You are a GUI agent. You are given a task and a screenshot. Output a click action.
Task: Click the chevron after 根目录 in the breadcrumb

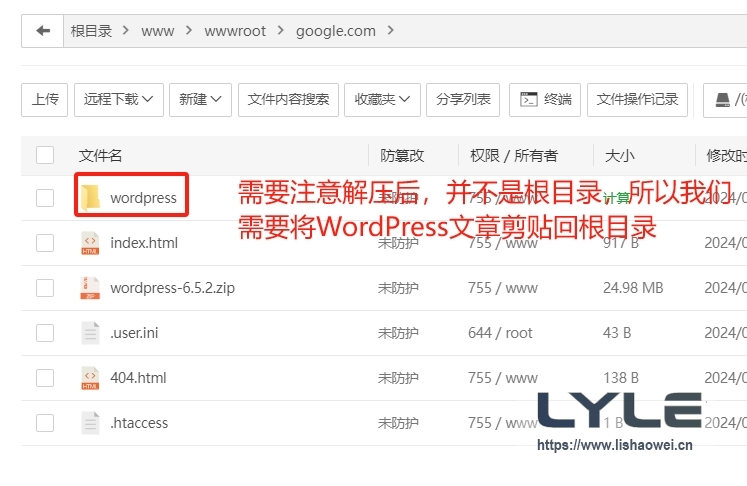(126, 30)
